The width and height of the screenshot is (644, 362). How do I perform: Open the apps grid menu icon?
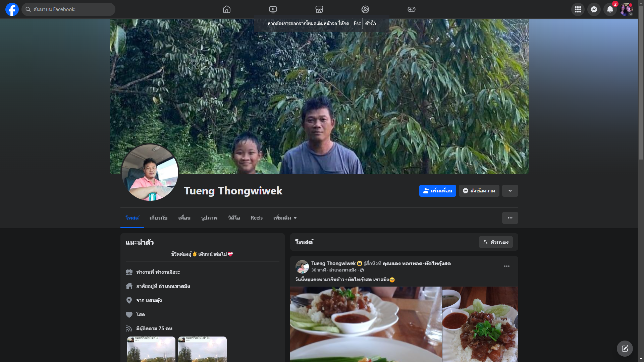[578, 9]
